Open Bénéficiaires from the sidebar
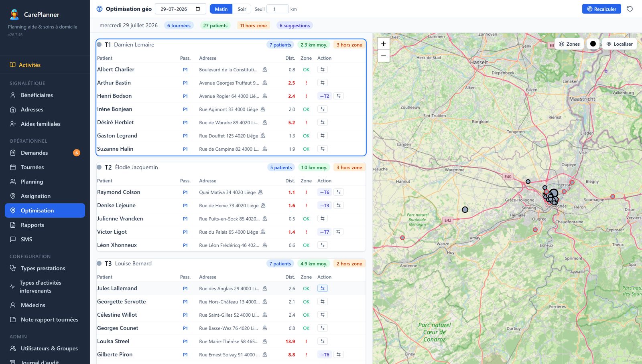The height and width of the screenshot is (364, 642). [x=45, y=95]
